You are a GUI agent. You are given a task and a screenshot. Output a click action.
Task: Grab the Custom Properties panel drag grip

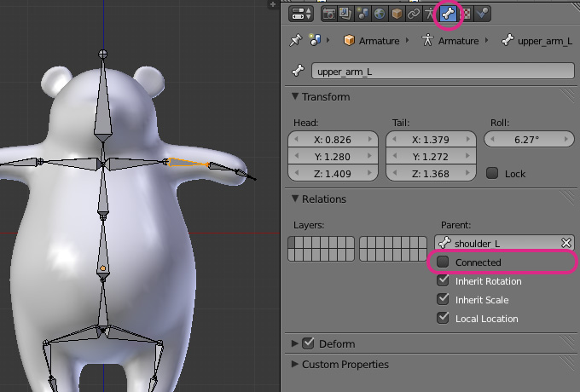567,363
